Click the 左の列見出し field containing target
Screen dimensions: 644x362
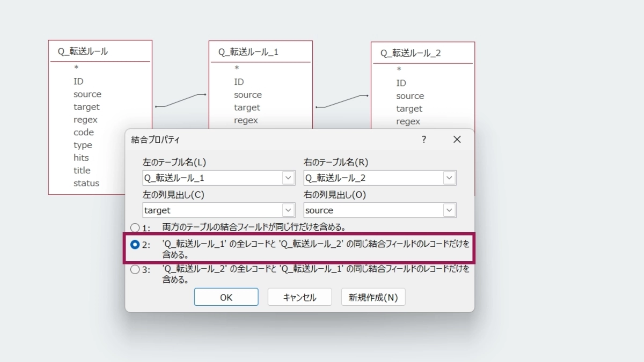[x=212, y=210]
